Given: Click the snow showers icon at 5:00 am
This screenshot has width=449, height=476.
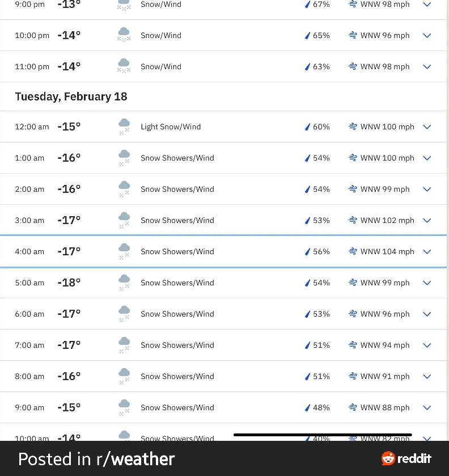Looking at the screenshot, I should [124, 283].
